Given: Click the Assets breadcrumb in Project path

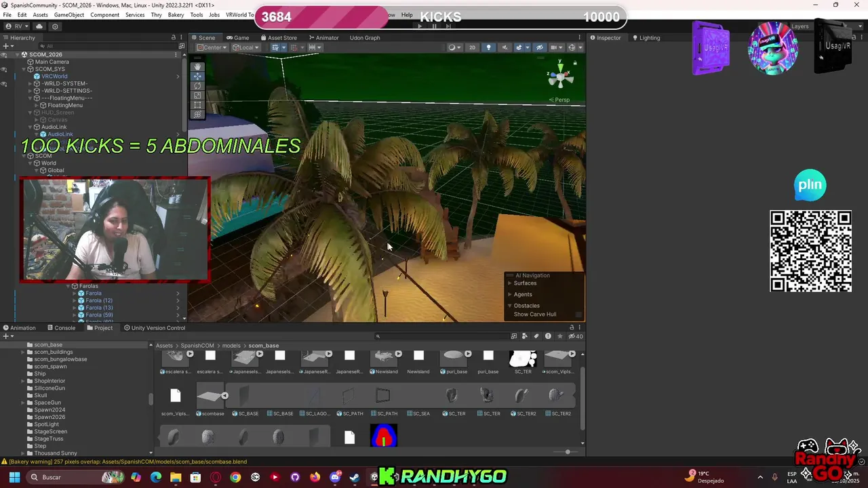Looking at the screenshot, I should [164, 346].
